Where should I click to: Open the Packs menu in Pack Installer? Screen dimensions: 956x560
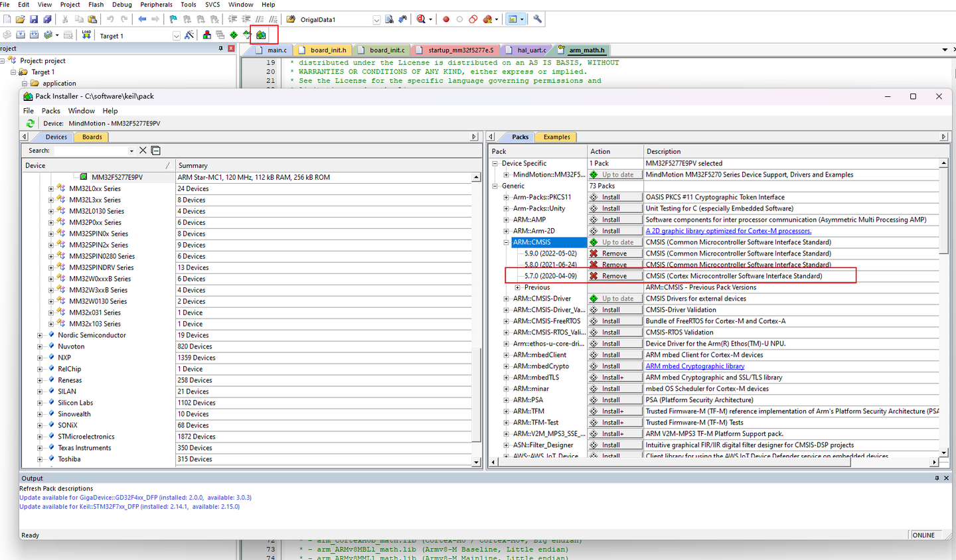[51, 111]
